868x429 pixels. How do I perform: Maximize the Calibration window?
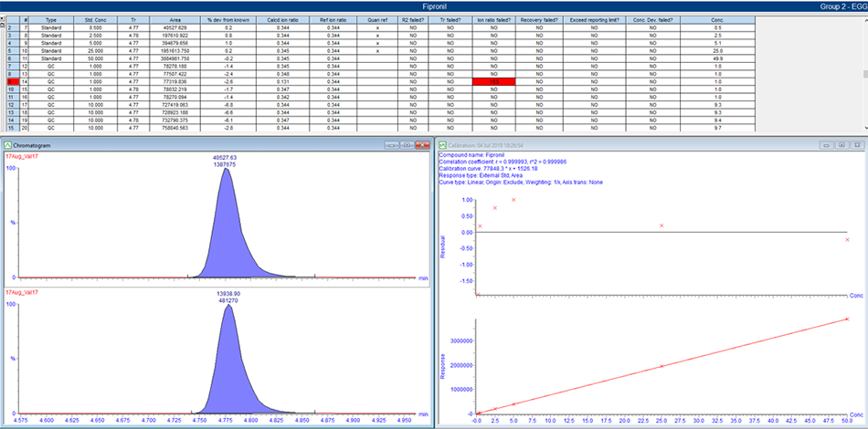coord(841,145)
